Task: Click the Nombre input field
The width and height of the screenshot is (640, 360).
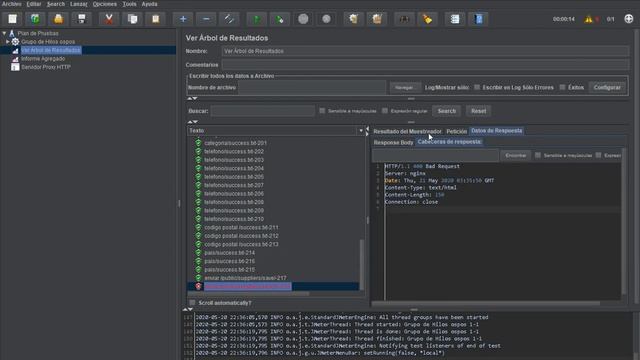Action: click(x=425, y=51)
